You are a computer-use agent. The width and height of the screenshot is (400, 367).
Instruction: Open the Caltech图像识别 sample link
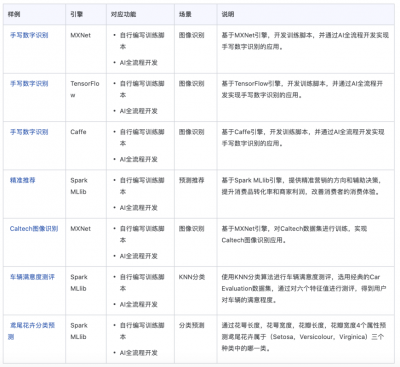tap(34, 228)
